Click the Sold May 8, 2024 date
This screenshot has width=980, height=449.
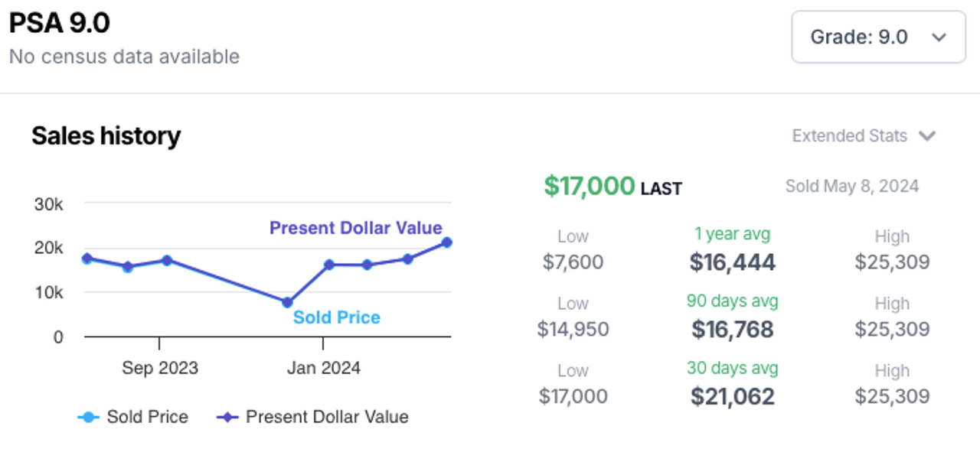pyautogui.click(x=852, y=186)
